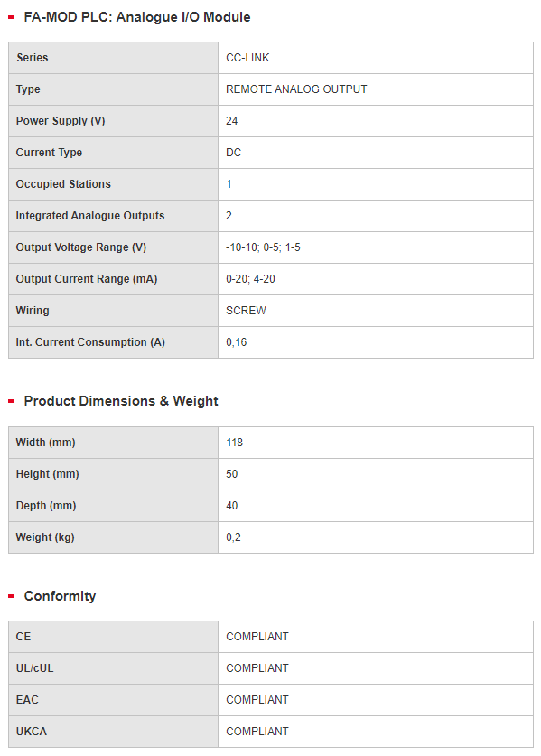This screenshot has width=541, height=756.
Task: Click the Power Supply (V) label
Action: click(x=61, y=121)
